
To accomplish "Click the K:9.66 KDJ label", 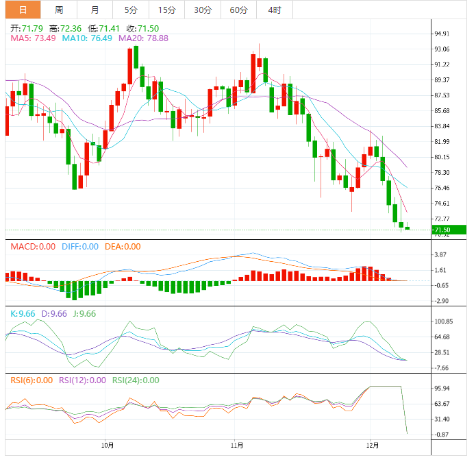I will coord(23,313).
